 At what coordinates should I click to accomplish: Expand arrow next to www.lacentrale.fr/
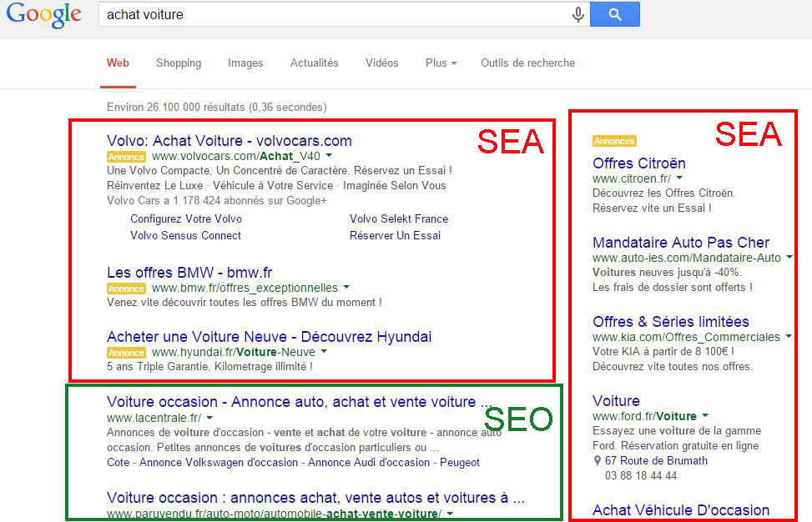click(x=209, y=418)
